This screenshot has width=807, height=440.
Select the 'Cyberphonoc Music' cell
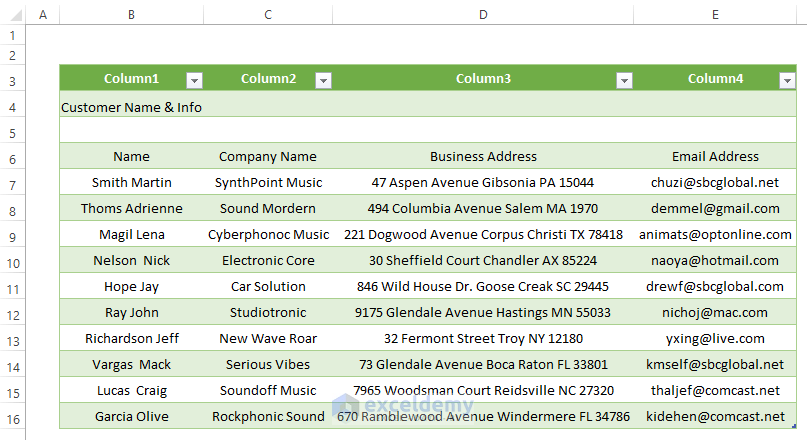pos(268,234)
